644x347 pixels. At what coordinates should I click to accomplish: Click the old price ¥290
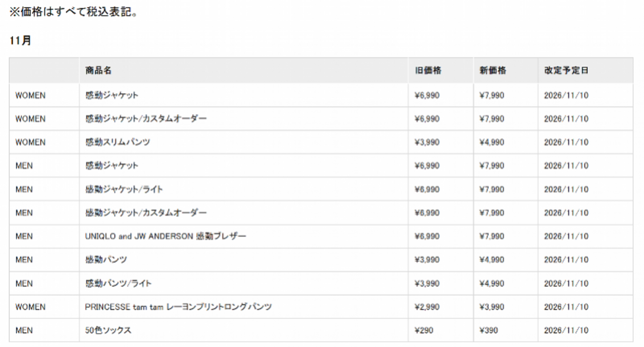[x=424, y=330]
